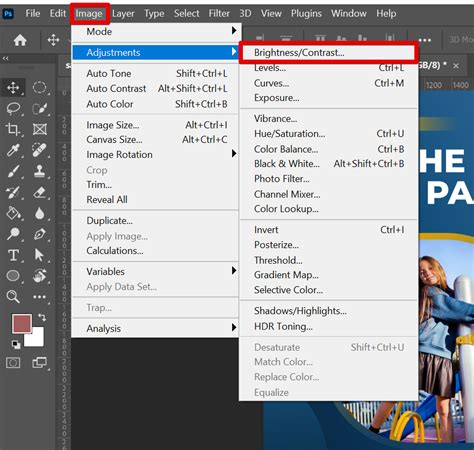Toggle Quick Mask mode

click(13, 363)
